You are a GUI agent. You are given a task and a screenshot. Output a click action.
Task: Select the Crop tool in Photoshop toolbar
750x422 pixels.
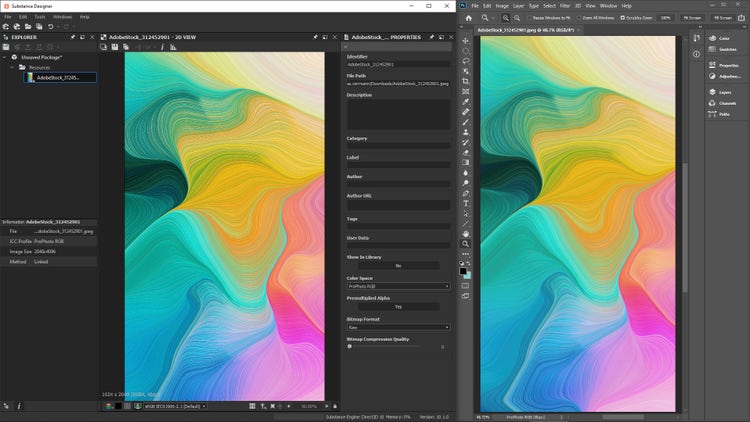click(466, 81)
